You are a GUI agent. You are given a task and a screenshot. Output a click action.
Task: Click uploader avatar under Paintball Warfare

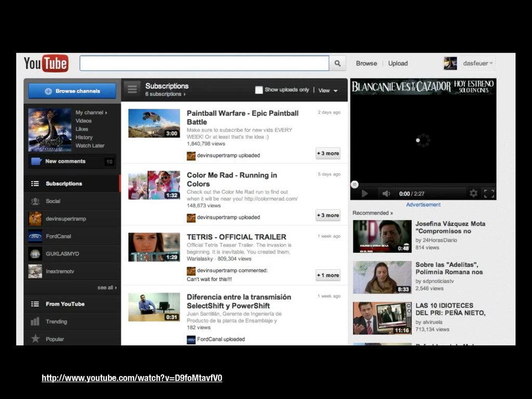coord(191,156)
